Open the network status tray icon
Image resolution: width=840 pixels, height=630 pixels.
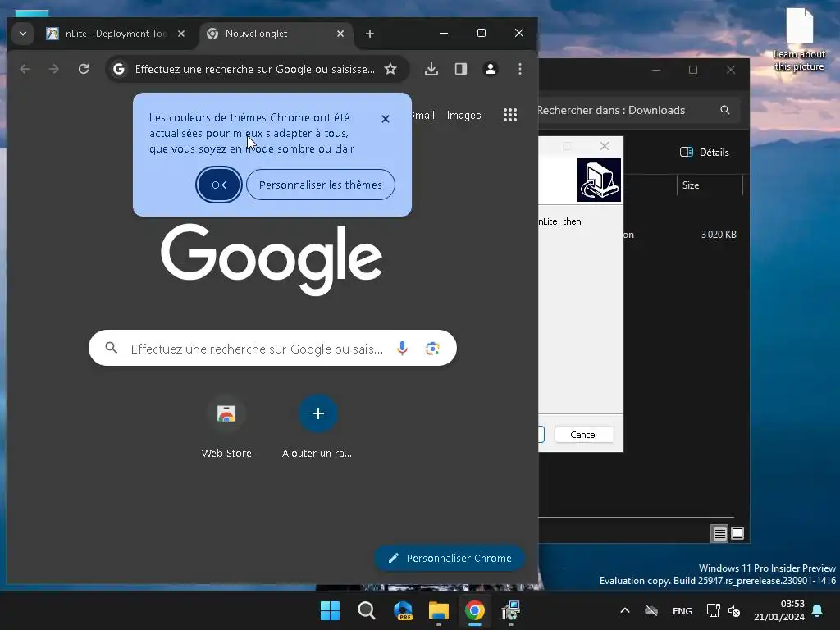(713, 610)
